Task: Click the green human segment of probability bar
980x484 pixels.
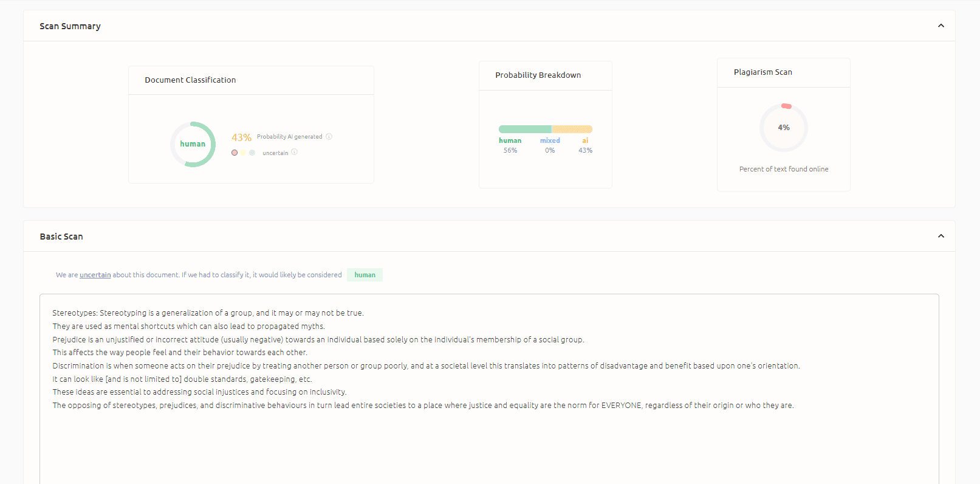Action: tap(524, 129)
